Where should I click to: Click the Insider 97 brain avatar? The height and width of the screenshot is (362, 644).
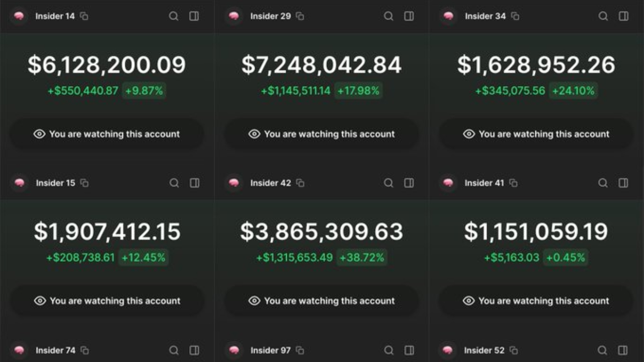233,350
